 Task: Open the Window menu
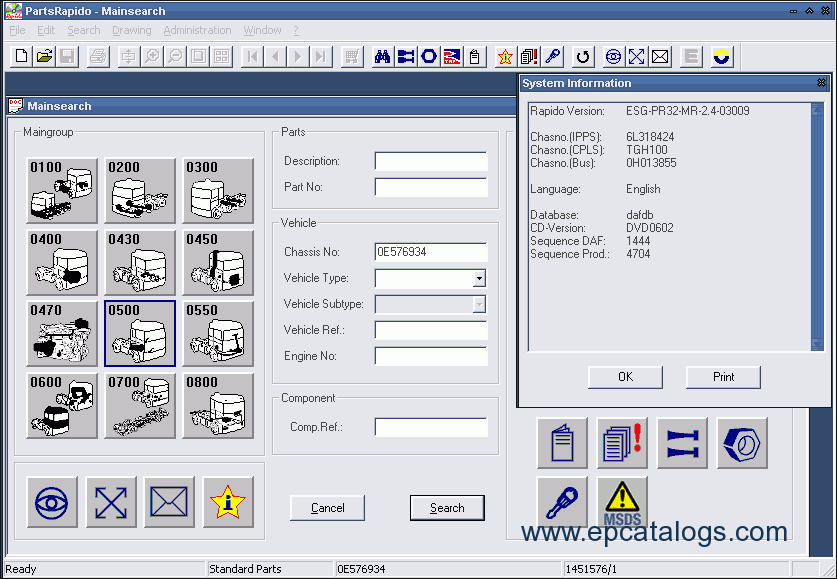click(x=262, y=30)
